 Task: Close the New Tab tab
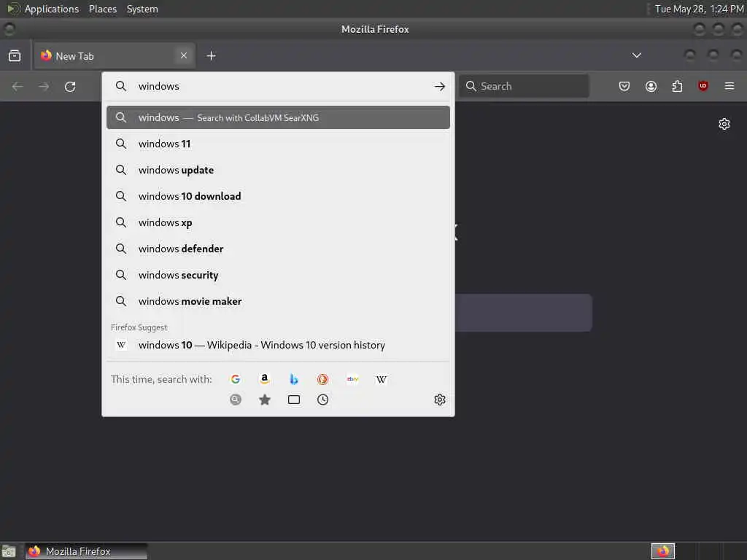(184, 55)
